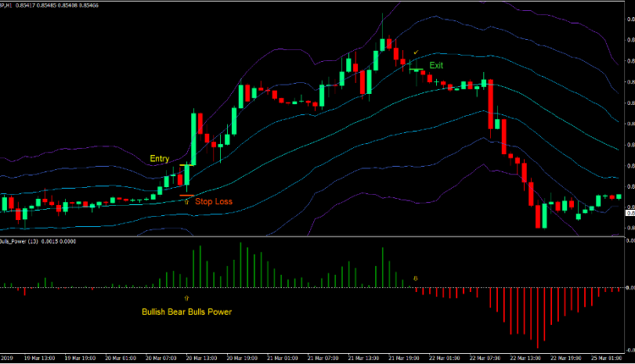635x364 pixels.
Task: Click the small orange arrow at histogram crossover
Action: pos(415,278)
